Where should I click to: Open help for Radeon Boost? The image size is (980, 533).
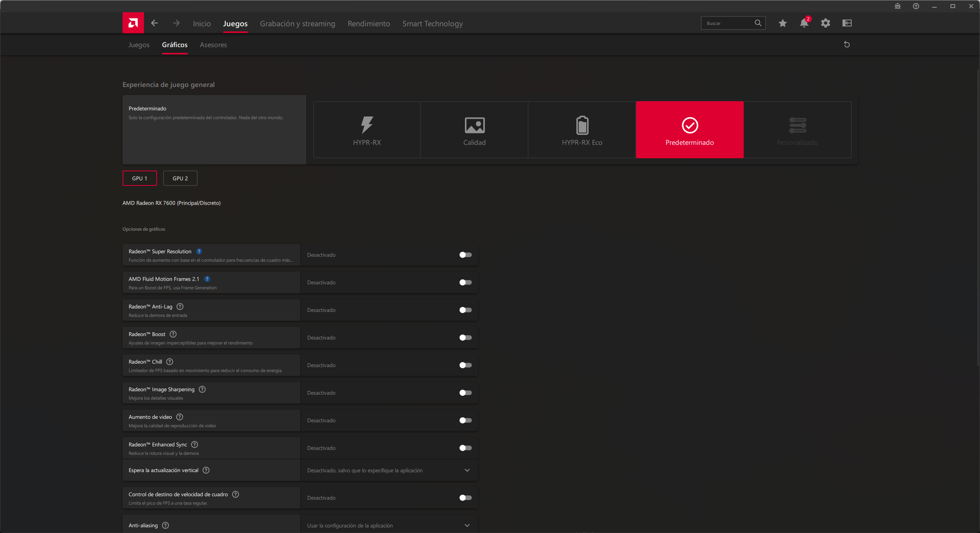click(173, 334)
